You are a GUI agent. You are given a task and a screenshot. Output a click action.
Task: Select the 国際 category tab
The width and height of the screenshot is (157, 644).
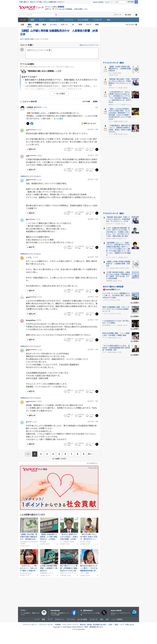coord(37,24)
